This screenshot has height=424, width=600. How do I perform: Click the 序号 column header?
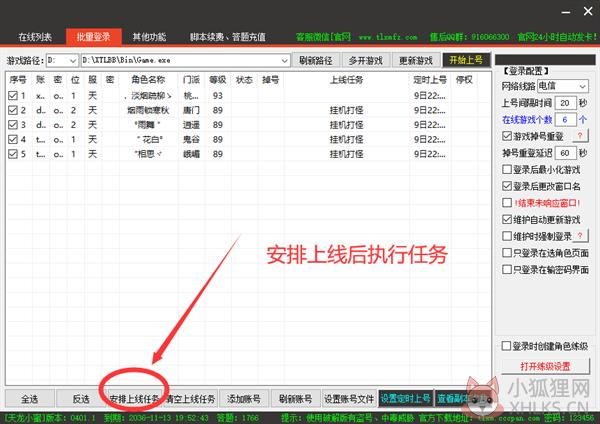(x=18, y=80)
